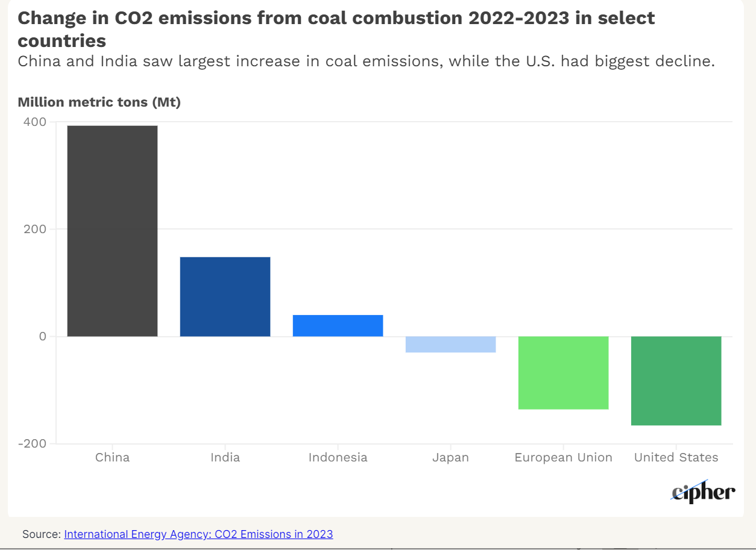Click the 400 y-axis tick label
756x550 pixels.
tap(34, 122)
